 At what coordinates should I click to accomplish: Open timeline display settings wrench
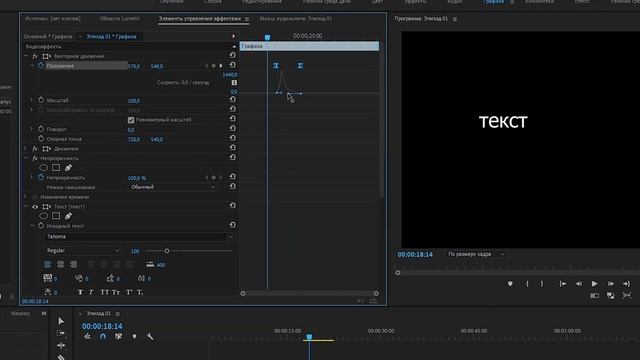150,337
